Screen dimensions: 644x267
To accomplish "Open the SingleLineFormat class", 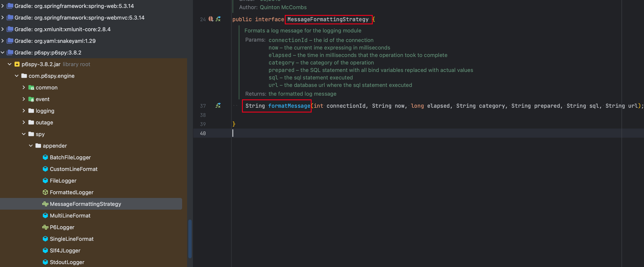I will pyautogui.click(x=72, y=239).
